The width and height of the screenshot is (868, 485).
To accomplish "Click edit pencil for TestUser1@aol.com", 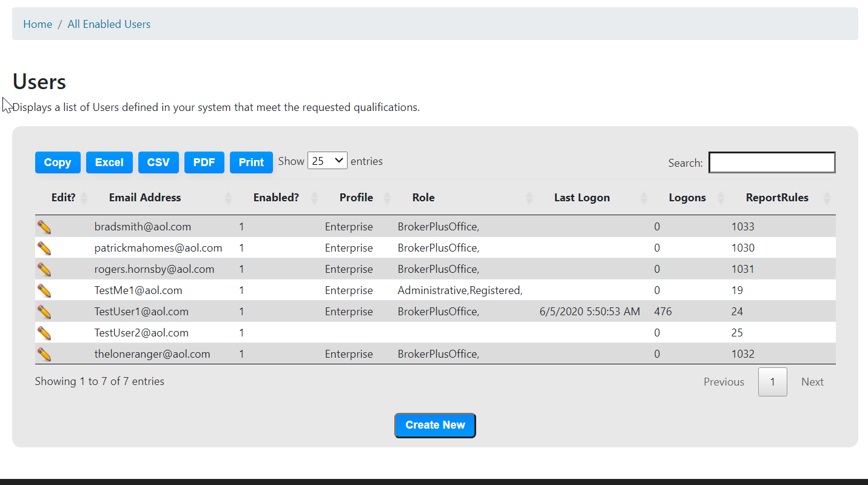I will tap(44, 312).
